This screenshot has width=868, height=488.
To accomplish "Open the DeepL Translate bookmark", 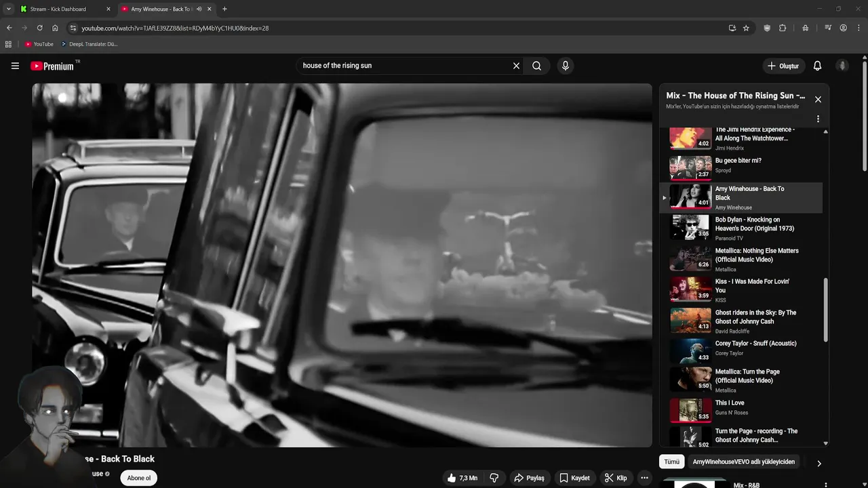I will 89,44.
